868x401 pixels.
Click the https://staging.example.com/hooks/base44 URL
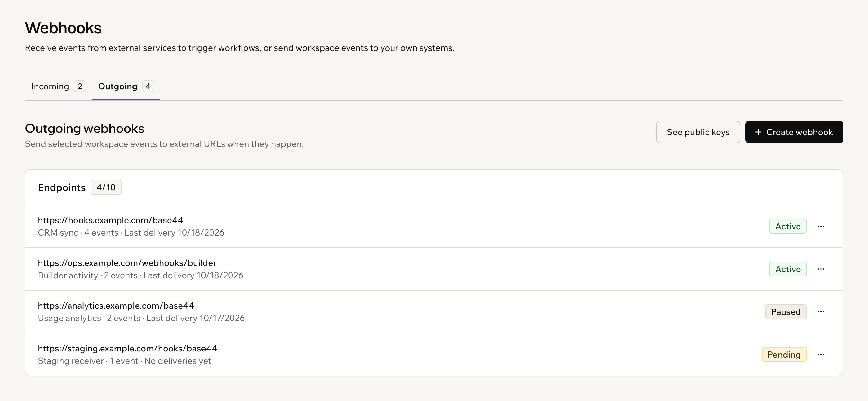(x=127, y=348)
